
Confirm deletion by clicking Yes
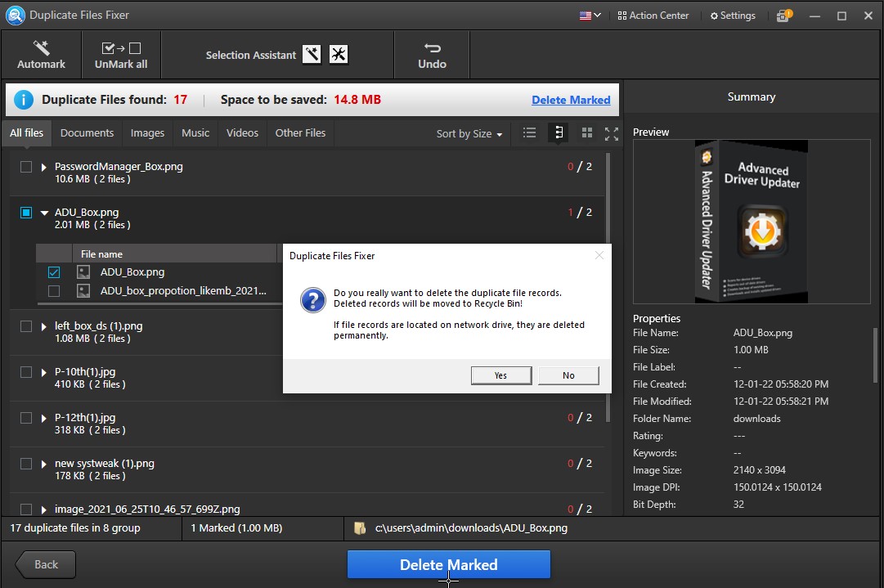pos(500,375)
